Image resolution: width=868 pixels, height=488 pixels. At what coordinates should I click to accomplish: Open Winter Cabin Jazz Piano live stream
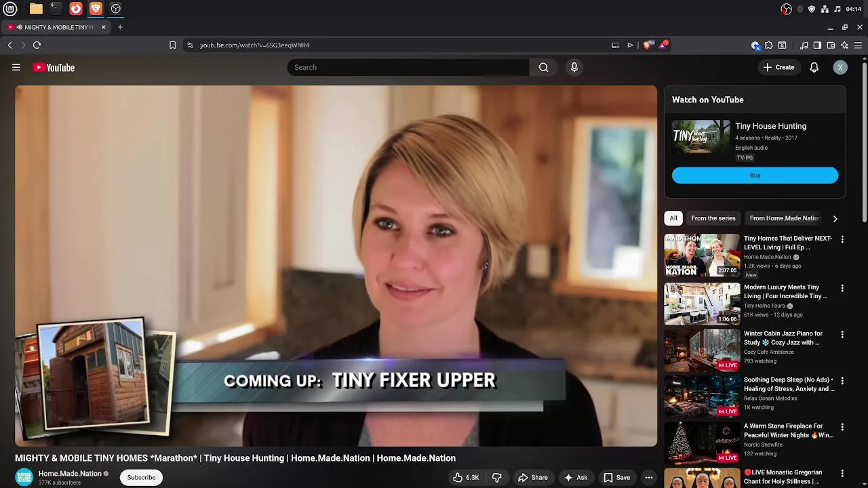[x=783, y=338]
